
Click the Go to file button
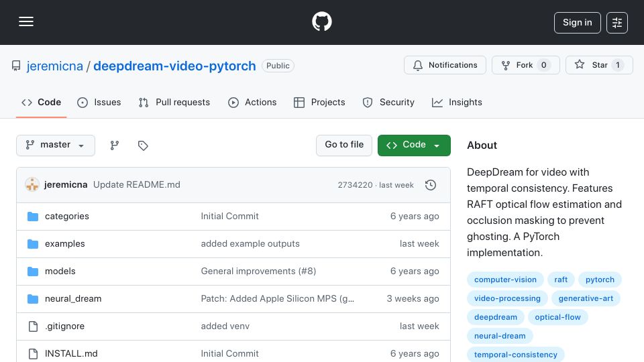pyautogui.click(x=344, y=145)
